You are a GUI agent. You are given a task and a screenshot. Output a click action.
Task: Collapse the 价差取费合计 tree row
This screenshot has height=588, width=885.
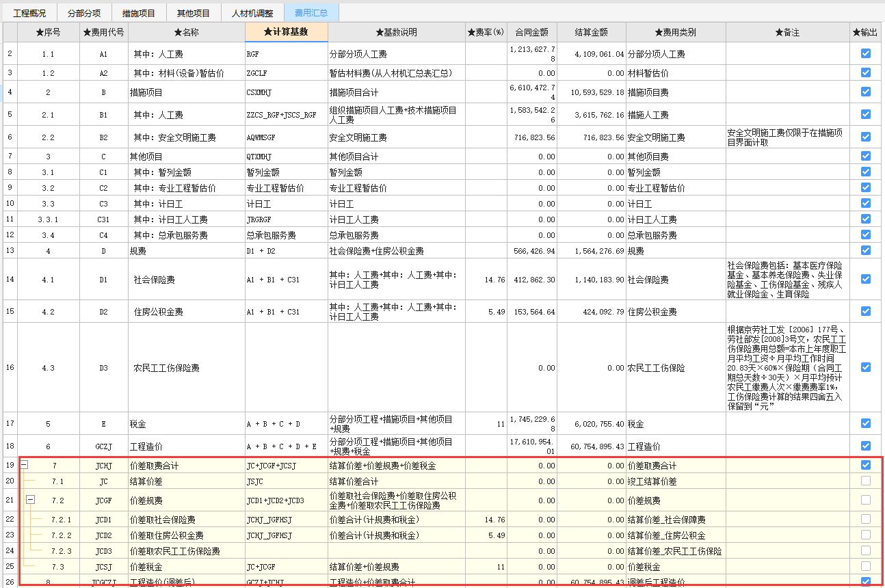pyautogui.click(x=24, y=466)
